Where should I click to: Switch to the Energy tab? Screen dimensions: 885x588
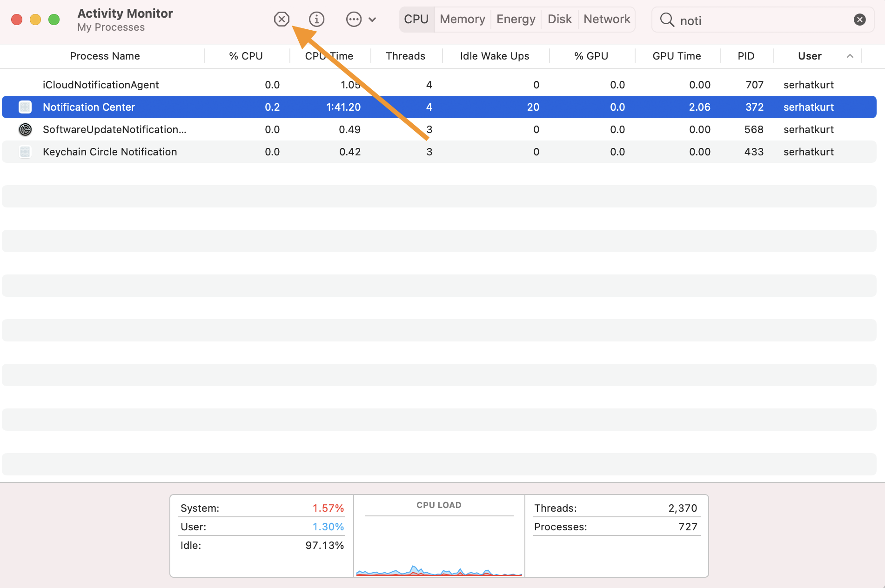(x=516, y=19)
